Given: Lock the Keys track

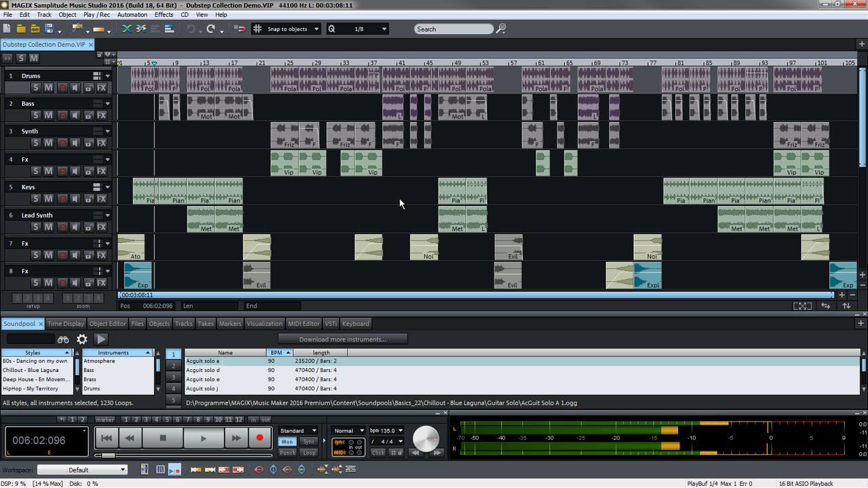Looking at the screenshot, I should pyautogui.click(x=88, y=199).
